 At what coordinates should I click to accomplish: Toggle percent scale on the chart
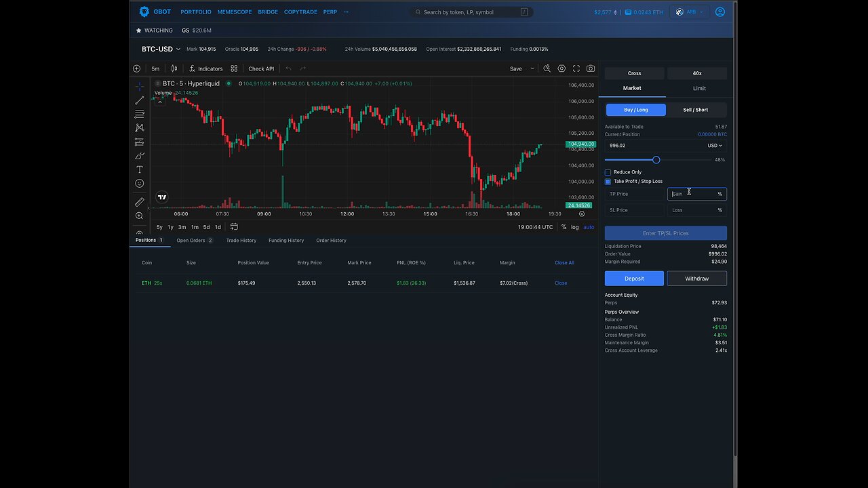point(564,227)
